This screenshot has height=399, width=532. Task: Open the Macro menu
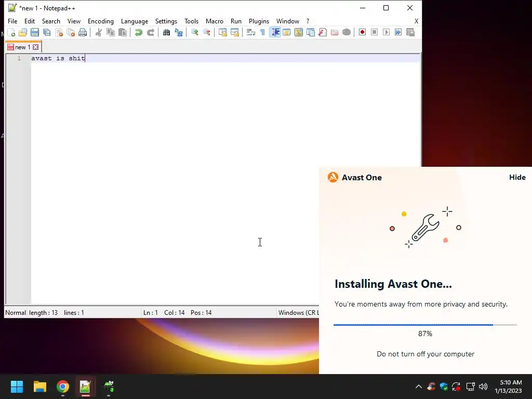pyautogui.click(x=215, y=21)
